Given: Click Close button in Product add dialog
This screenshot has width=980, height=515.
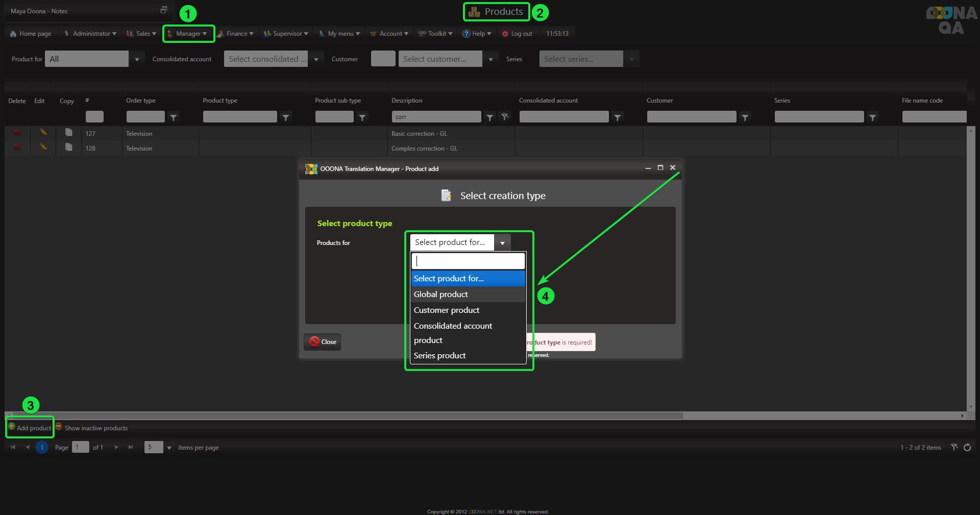Looking at the screenshot, I should point(323,342).
